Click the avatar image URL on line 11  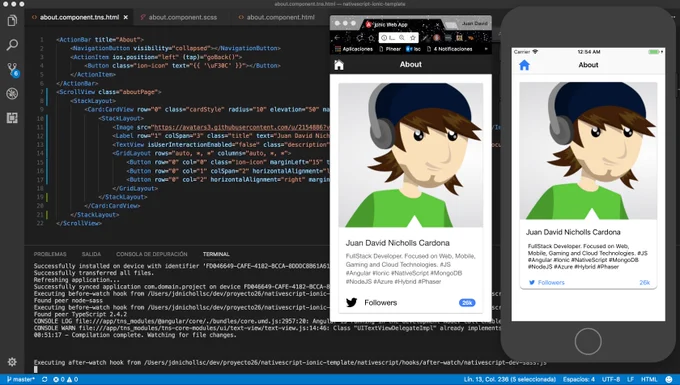point(242,127)
